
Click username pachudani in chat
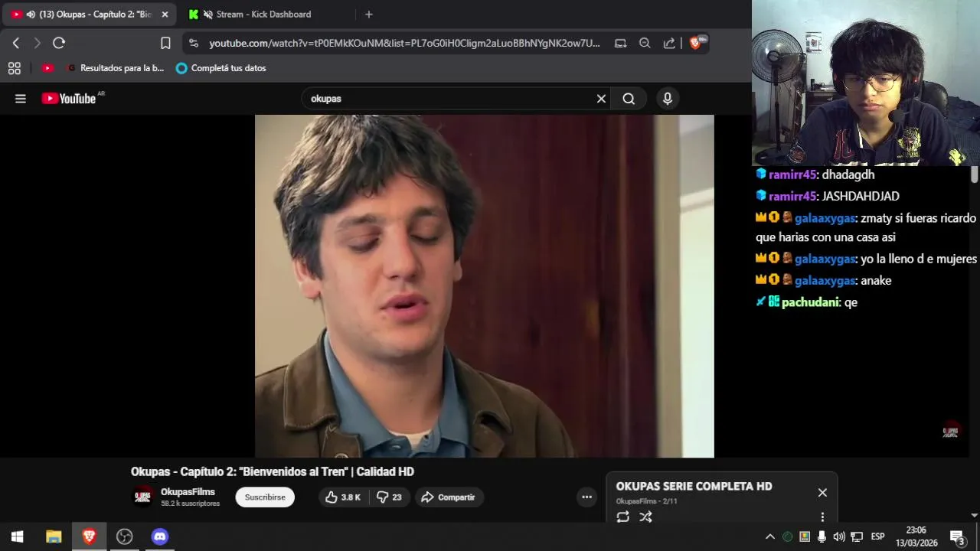click(811, 302)
